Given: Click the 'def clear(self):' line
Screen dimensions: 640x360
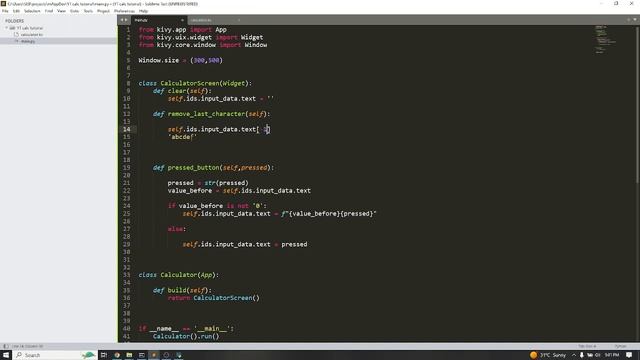Looking at the screenshot, I should [182, 91].
